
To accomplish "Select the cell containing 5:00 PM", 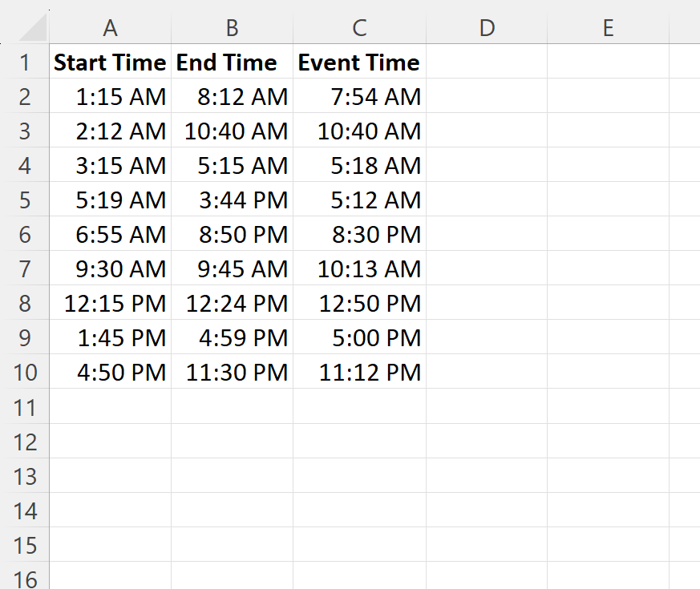I will [x=358, y=337].
